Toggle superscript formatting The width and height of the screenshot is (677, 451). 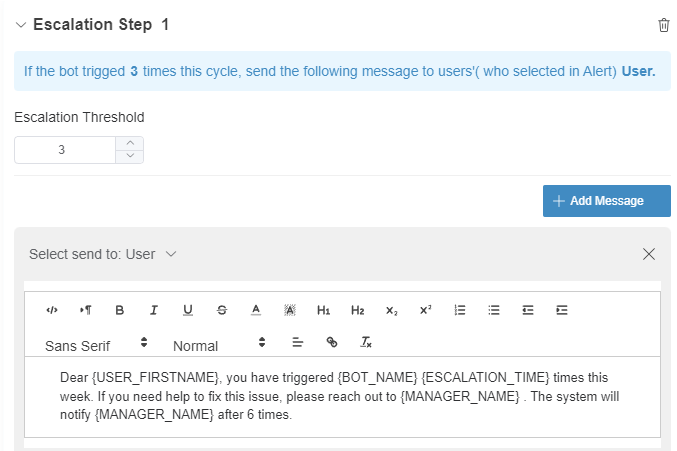pyautogui.click(x=426, y=310)
